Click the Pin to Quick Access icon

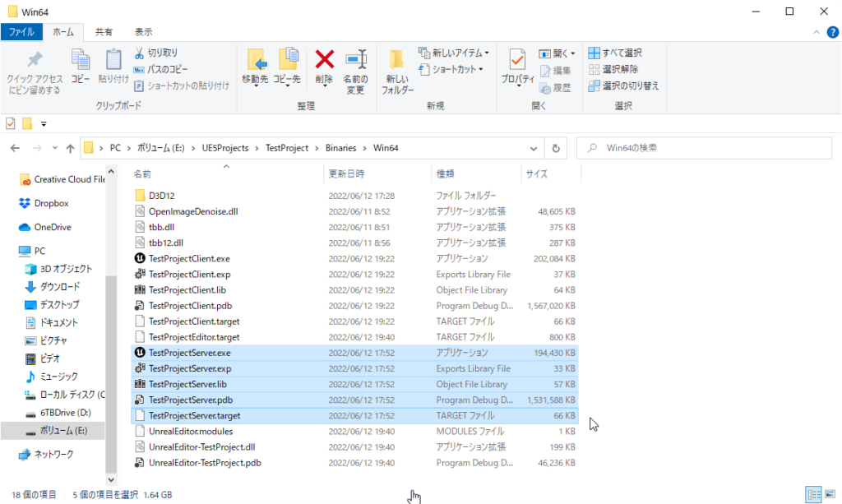click(x=35, y=60)
